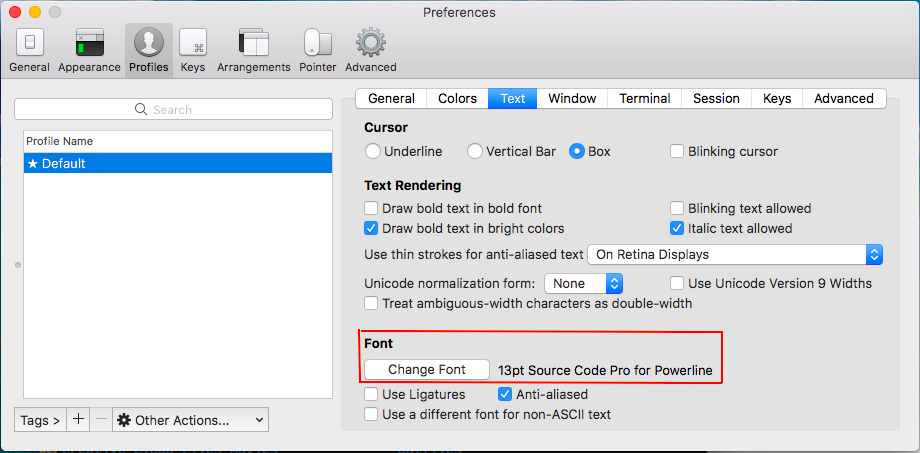Enable Blinking text allowed checkbox

tap(677, 208)
